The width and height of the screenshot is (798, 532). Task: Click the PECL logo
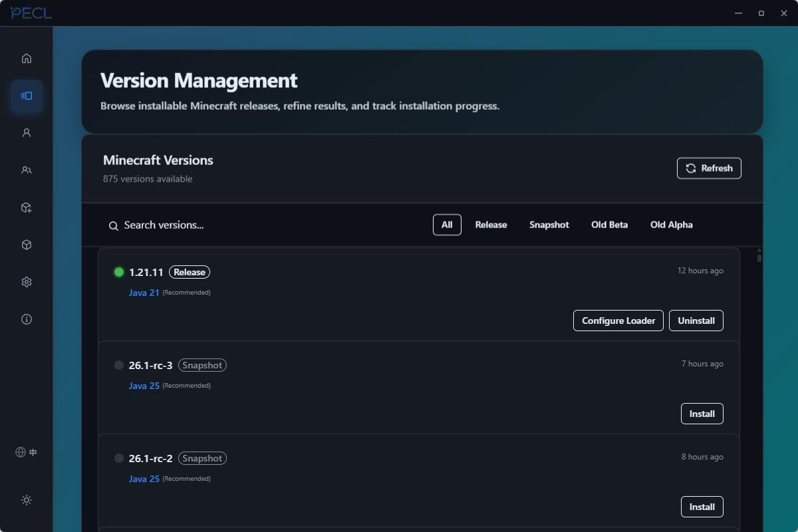pos(31,13)
